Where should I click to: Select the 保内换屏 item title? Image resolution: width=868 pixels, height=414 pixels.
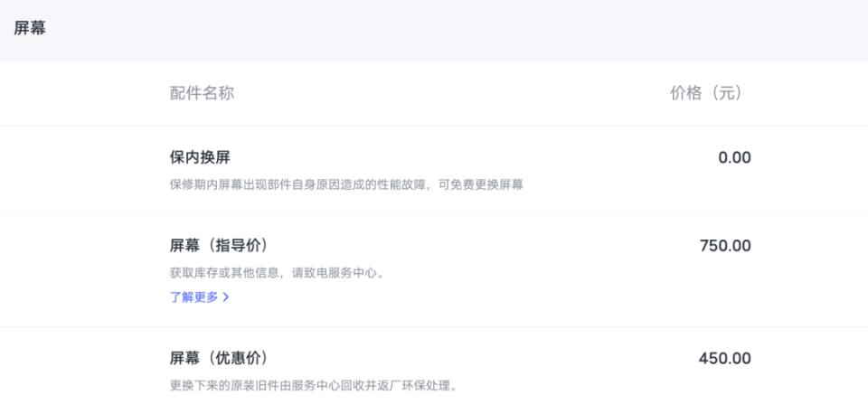coord(199,158)
